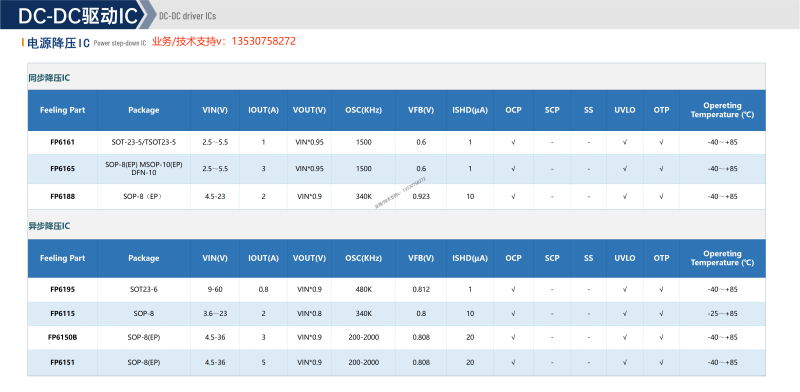
Task: Click the OSC(KHz) header in synchronous table
Action: [x=363, y=110]
